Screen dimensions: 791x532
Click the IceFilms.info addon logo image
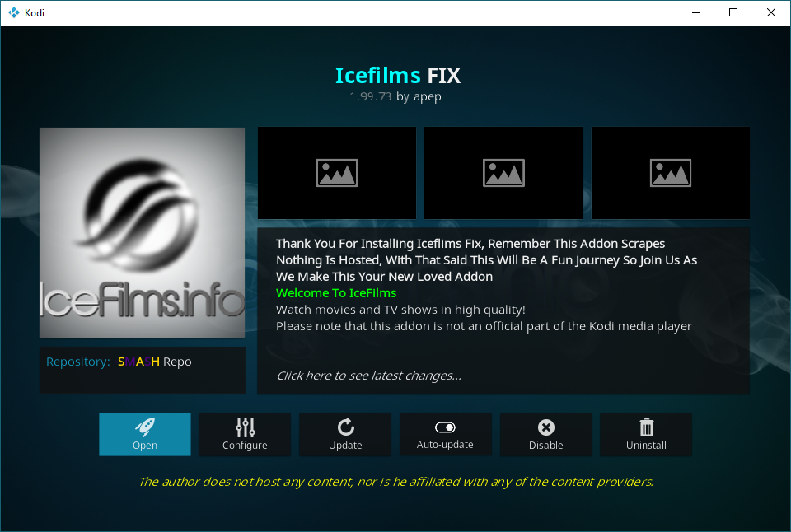click(143, 233)
